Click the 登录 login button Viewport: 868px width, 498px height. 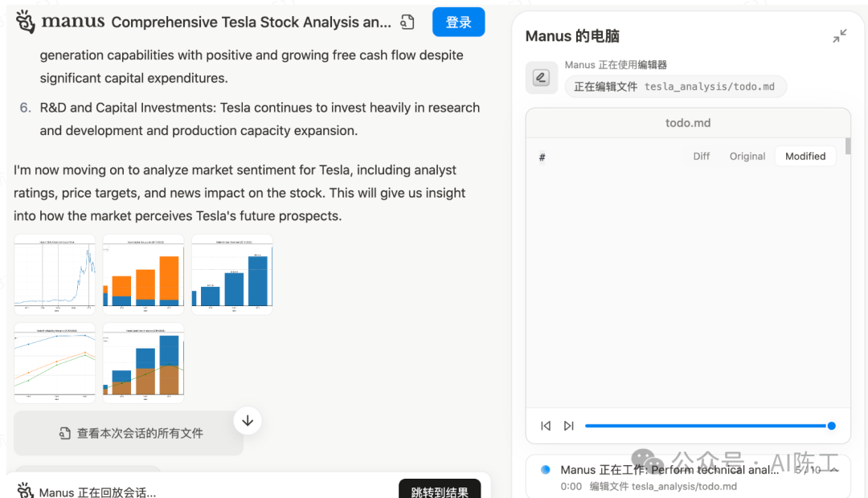458,22
